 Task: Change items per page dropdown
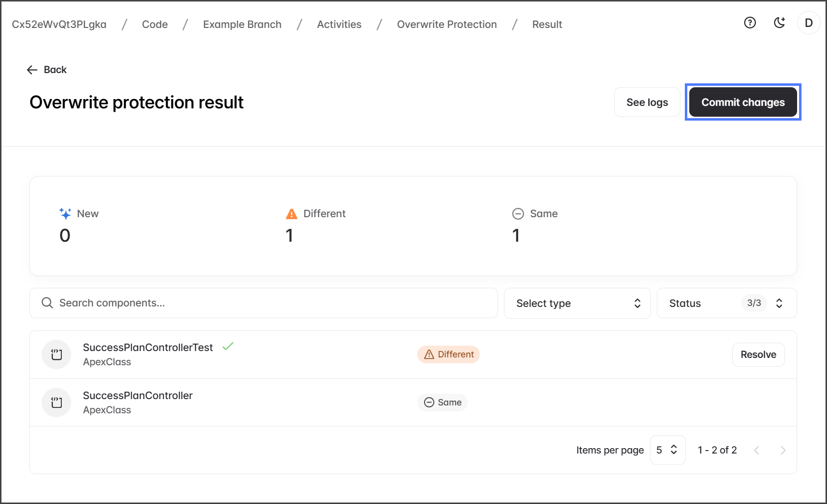(x=667, y=450)
